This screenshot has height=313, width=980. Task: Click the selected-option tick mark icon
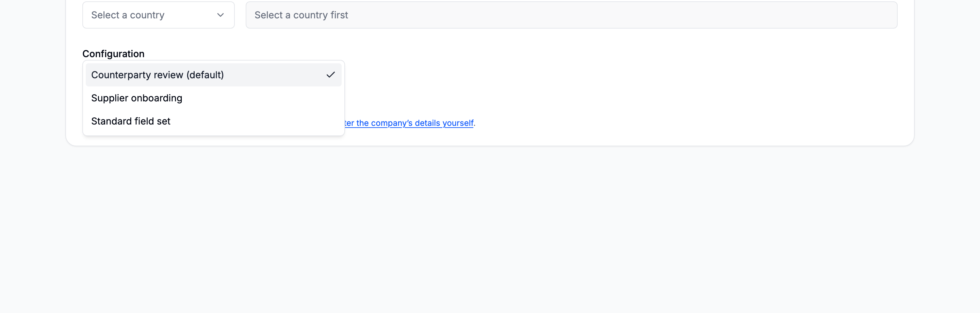331,75
